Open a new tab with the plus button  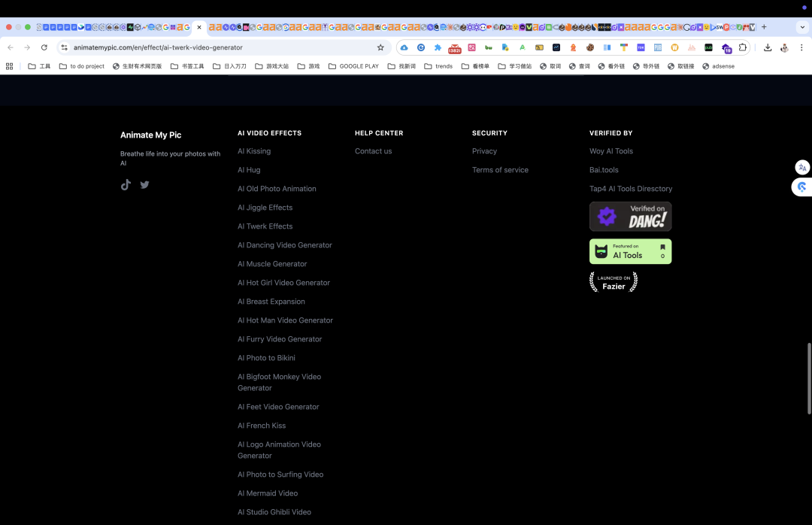pyautogui.click(x=764, y=27)
